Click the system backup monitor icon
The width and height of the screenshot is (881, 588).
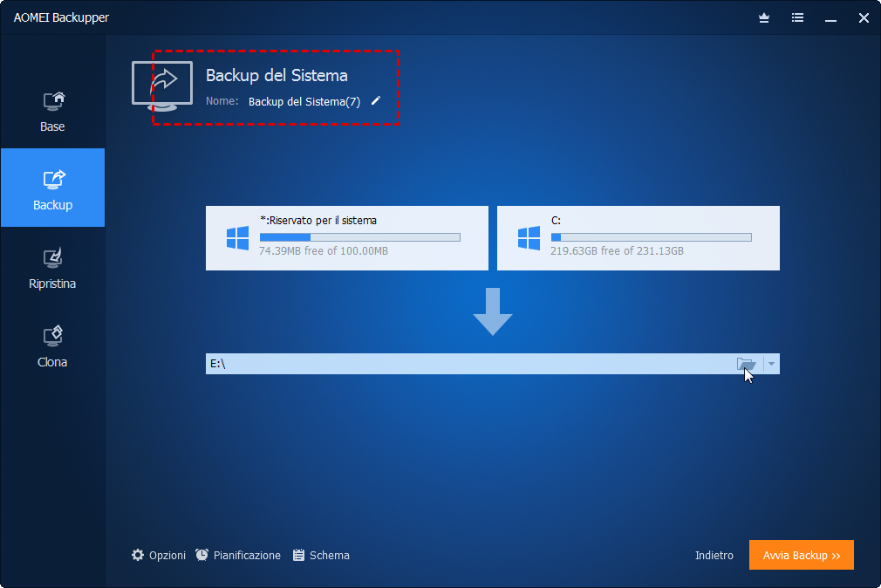(x=162, y=86)
